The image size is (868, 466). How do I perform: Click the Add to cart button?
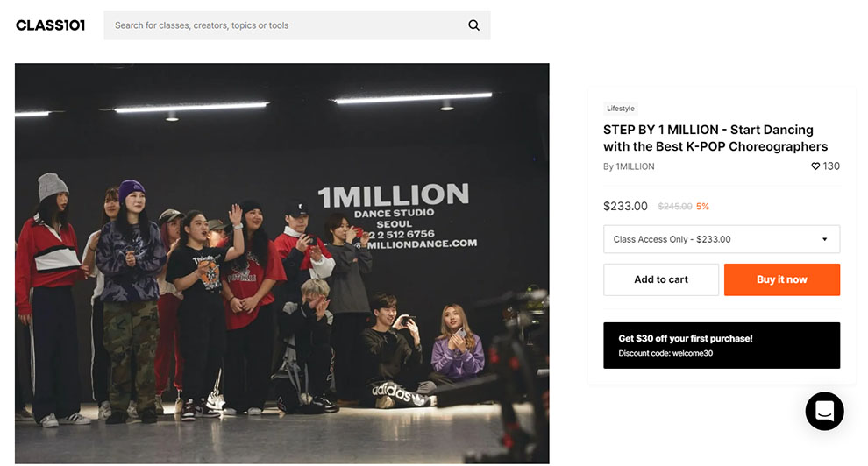click(x=661, y=279)
